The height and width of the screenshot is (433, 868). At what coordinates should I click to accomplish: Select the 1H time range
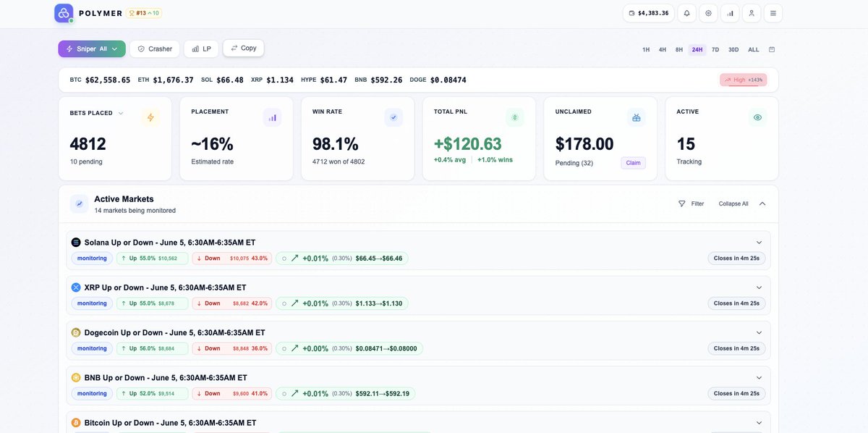tap(646, 49)
